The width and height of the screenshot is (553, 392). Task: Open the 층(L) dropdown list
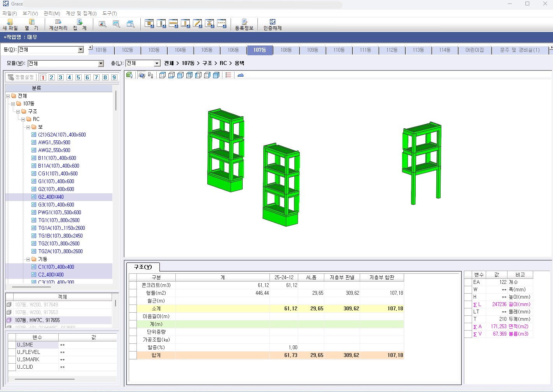[157, 63]
